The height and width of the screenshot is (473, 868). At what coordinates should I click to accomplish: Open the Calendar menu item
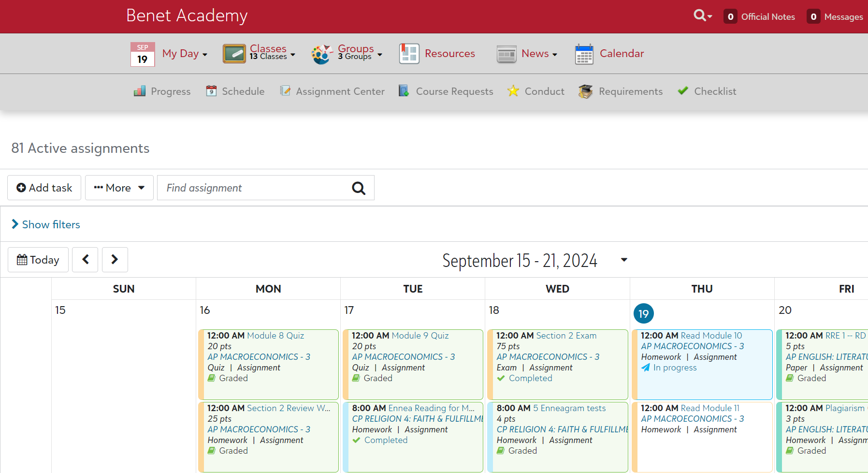[622, 54]
